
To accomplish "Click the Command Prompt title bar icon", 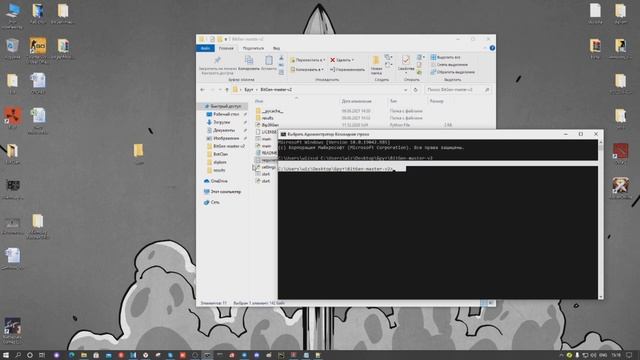I will coord(283,134).
